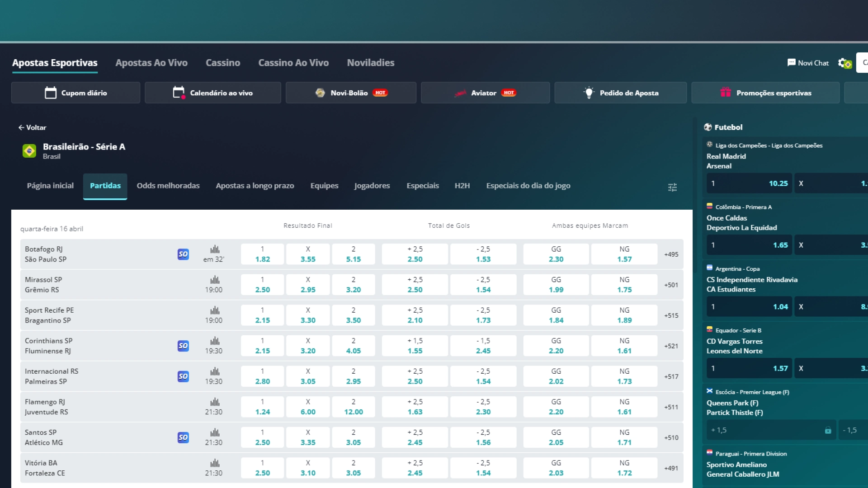This screenshot has width=868, height=488.
Task: Open statistics icon for Internacional RS match
Action: (x=215, y=371)
